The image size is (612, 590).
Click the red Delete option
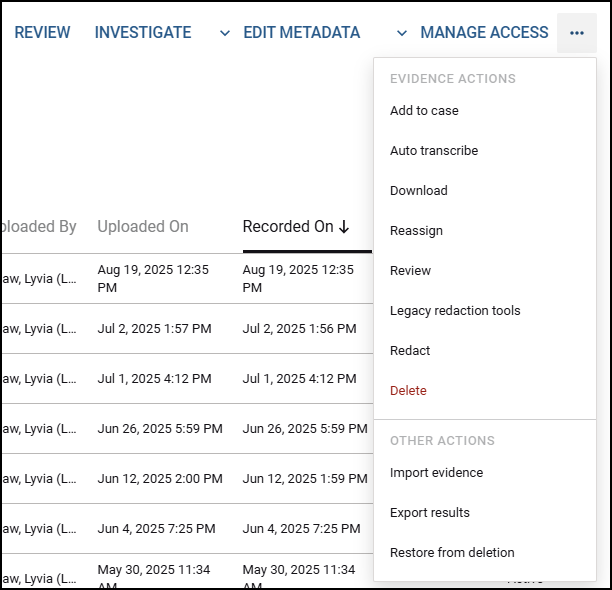408,391
